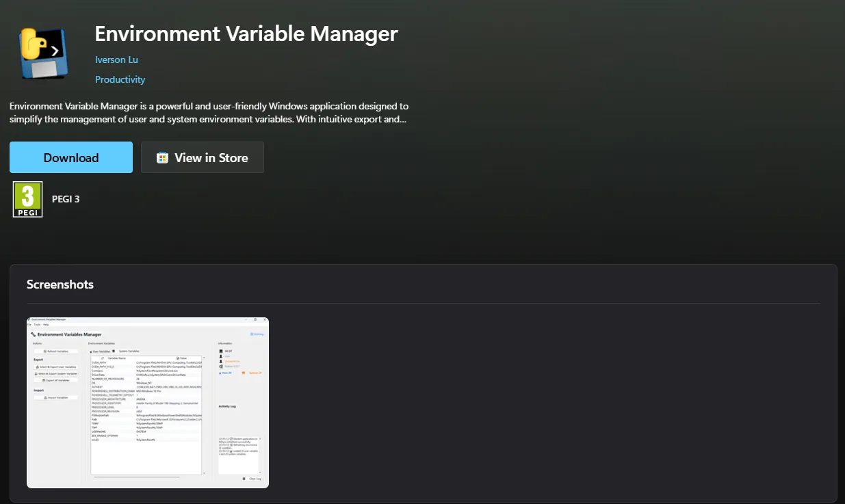The height and width of the screenshot is (504, 845).
Task: Switch to System Variables tab in the preview
Action: pyautogui.click(x=128, y=351)
